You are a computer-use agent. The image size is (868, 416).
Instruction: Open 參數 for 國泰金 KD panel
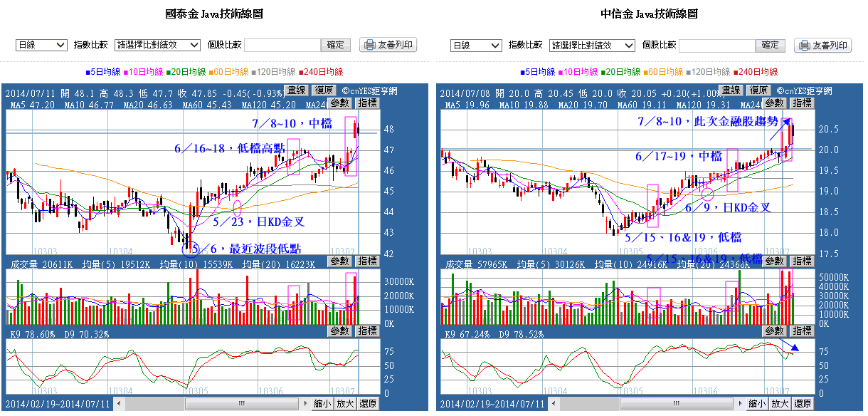(x=339, y=331)
